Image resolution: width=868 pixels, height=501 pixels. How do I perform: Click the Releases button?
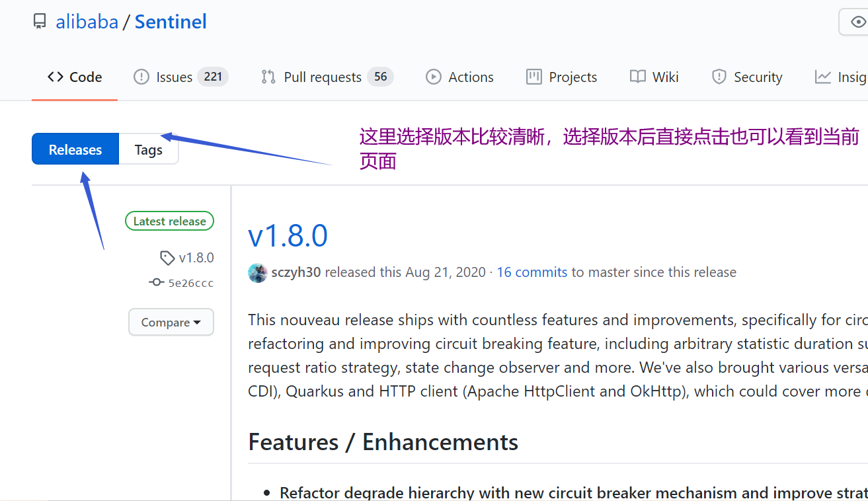75,149
